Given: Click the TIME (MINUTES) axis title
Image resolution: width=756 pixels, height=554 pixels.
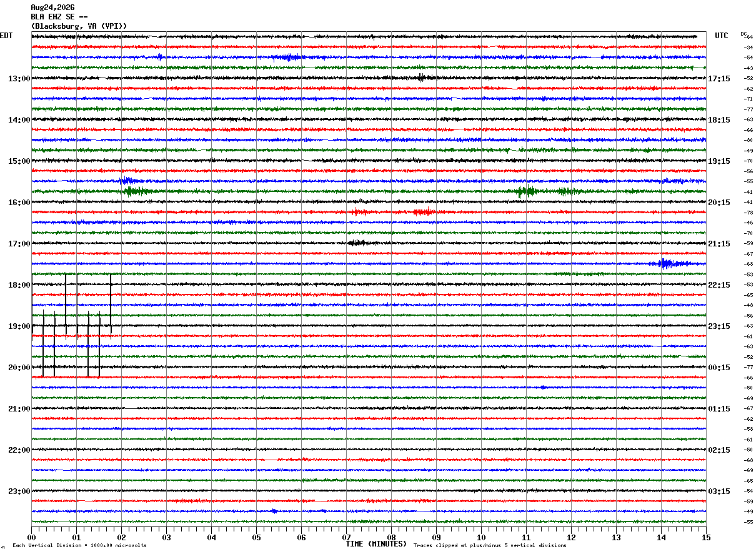Looking at the screenshot, I should pos(377,544).
